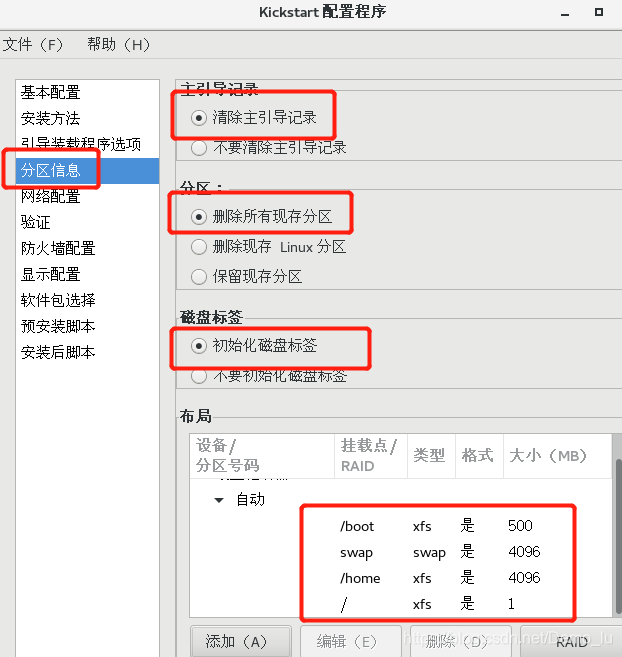Open 安装后脚本 section
The width and height of the screenshot is (622, 657).
87,352
